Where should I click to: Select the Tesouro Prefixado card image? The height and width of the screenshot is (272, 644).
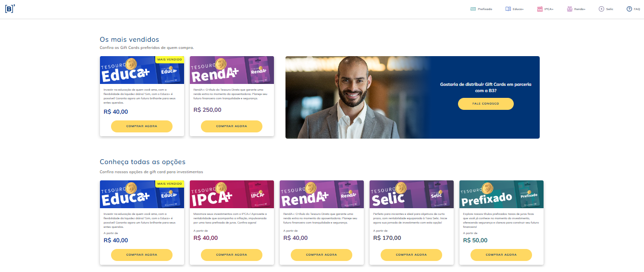[x=501, y=194]
